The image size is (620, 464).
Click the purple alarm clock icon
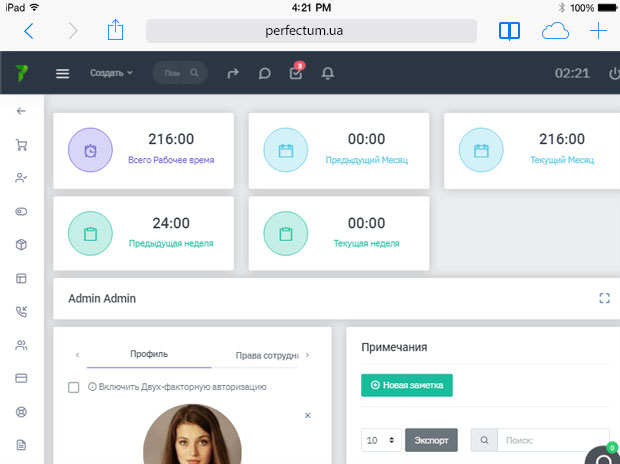click(91, 150)
